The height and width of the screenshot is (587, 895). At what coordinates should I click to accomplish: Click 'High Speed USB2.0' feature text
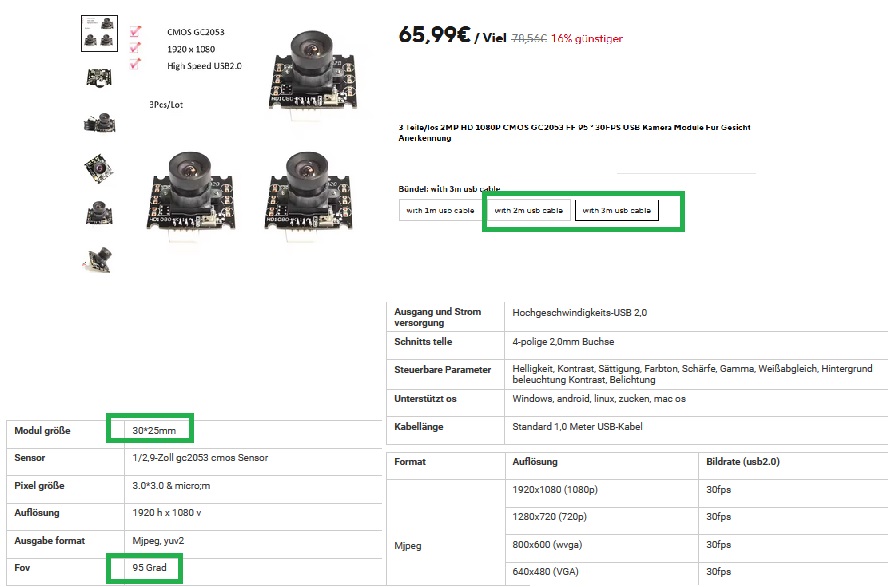point(204,66)
